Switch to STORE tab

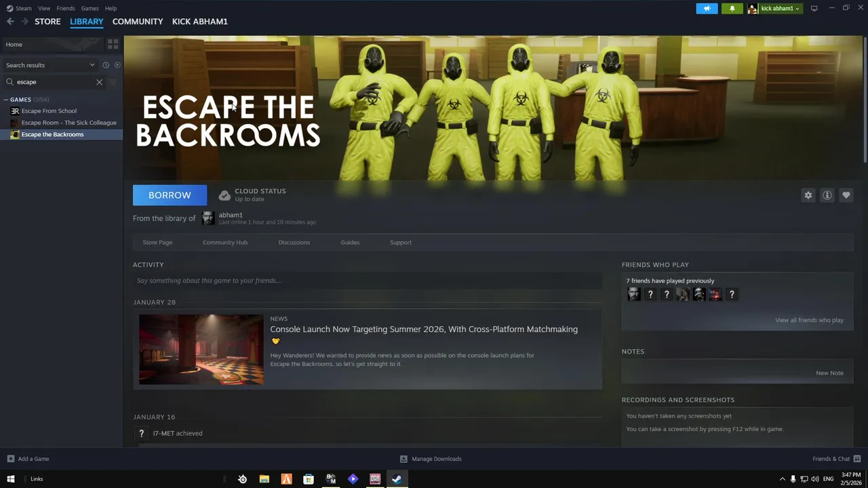[x=47, y=22]
